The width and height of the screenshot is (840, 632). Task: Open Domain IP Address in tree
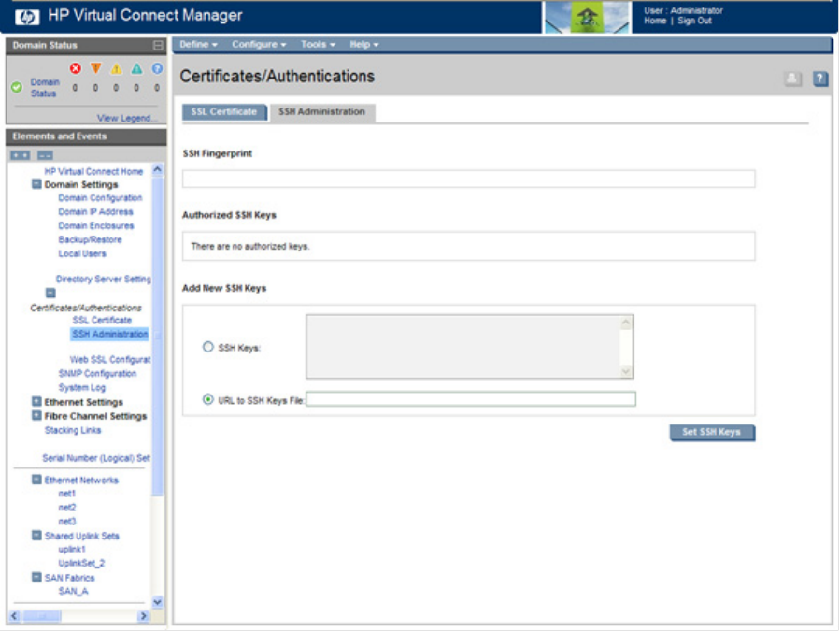(x=96, y=211)
